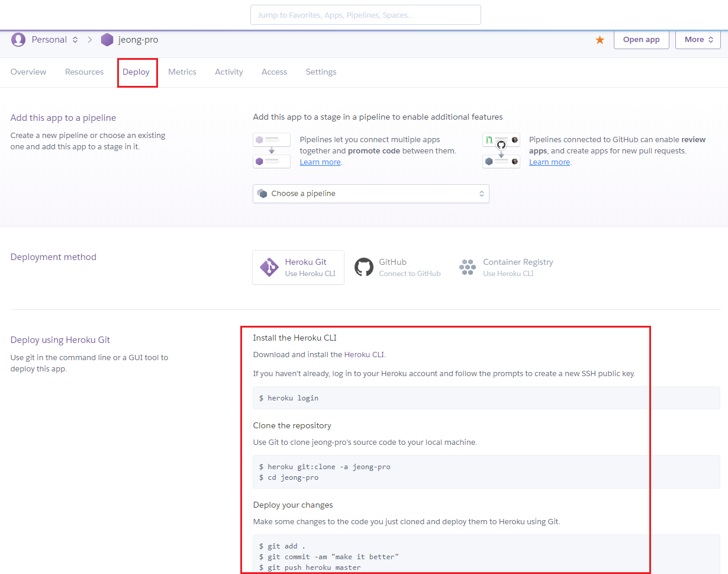Choose Container Registry deployment method

[x=506, y=267]
